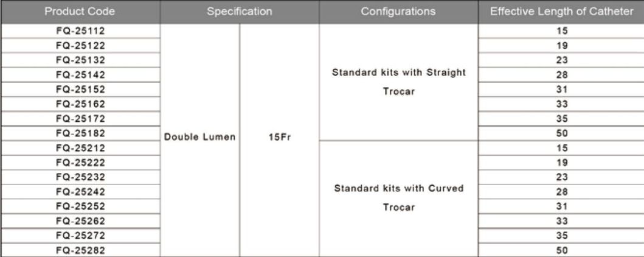Click the FQ-25162 cell
This screenshot has width=644, height=257.
pyautogui.click(x=80, y=104)
